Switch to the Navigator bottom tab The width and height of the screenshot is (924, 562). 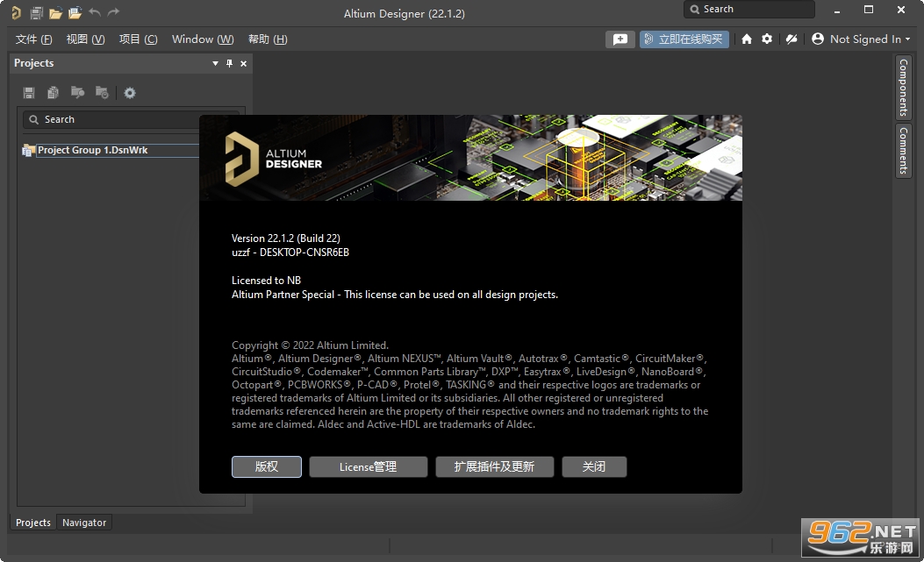click(x=84, y=523)
